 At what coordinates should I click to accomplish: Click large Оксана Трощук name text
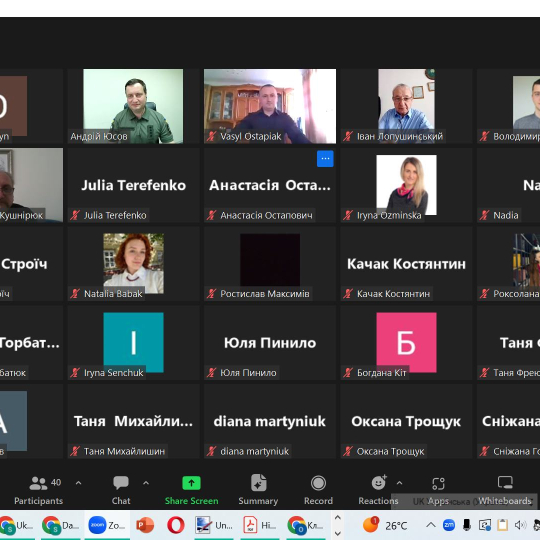coord(406,422)
